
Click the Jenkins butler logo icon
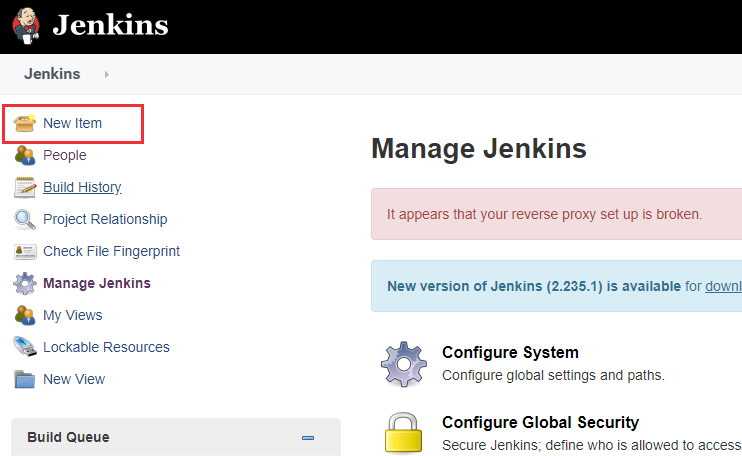26,26
